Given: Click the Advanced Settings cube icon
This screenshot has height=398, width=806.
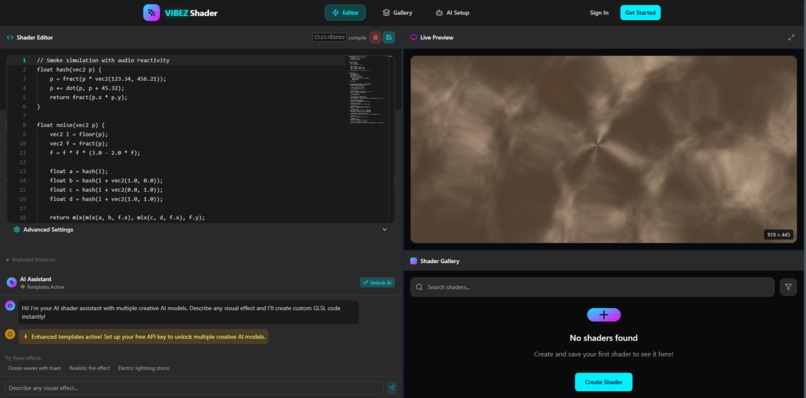Looking at the screenshot, I should pos(17,230).
